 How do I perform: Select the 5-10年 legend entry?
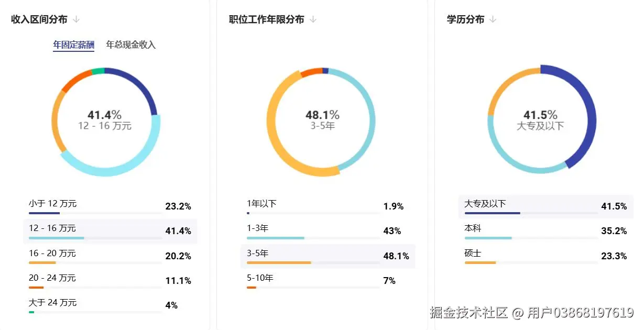[x=328, y=281]
